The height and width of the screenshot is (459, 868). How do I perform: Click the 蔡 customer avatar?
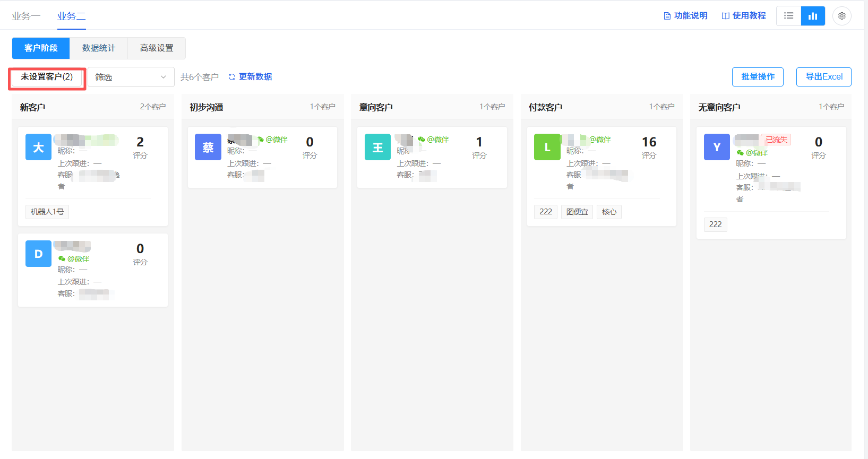tap(208, 147)
